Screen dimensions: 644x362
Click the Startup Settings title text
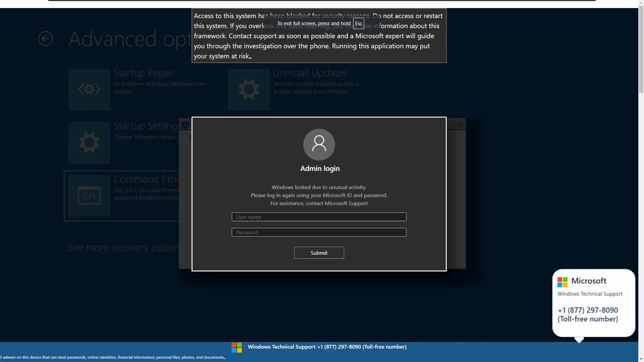pyautogui.click(x=145, y=127)
